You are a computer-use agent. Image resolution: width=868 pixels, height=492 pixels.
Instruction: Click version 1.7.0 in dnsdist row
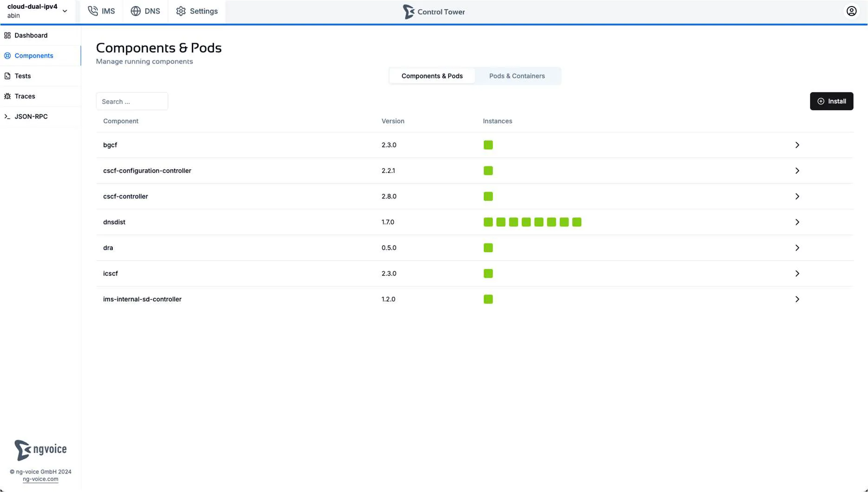pyautogui.click(x=388, y=222)
